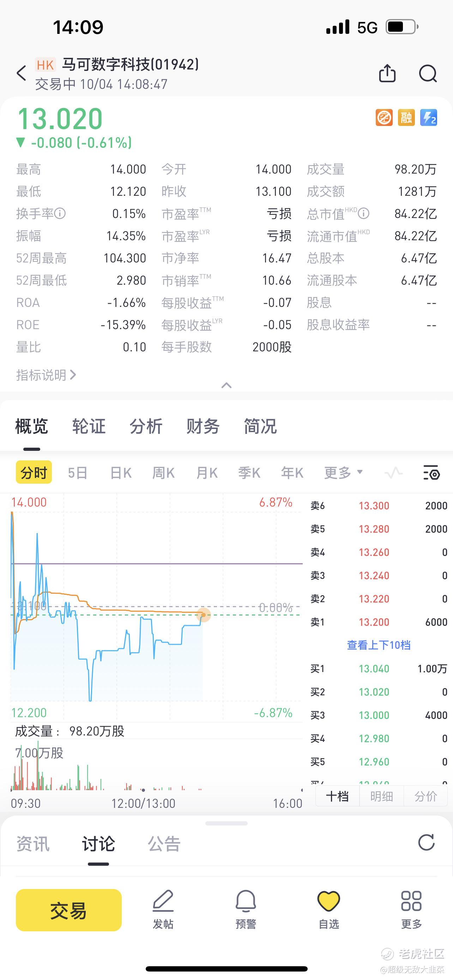Image resolution: width=453 pixels, height=980 pixels.
Task: Open 预警 bell alert icon
Action: [x=246, y=902]
